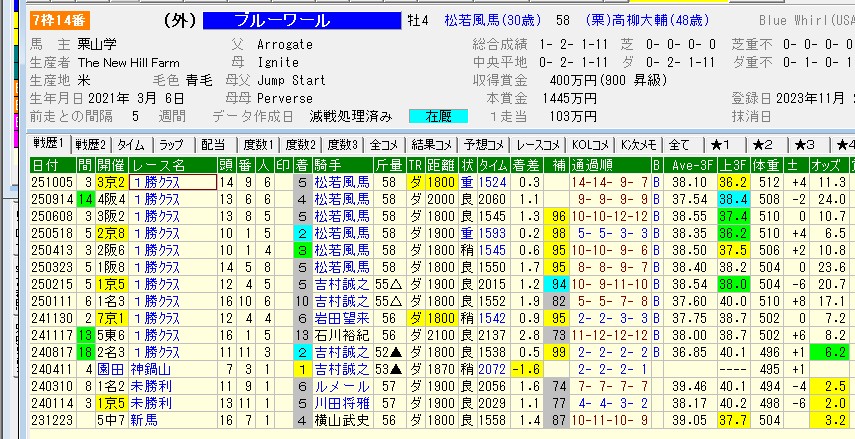Open sire Arrogate pedigree entry
The image size is (855, 439).
[x=286, y=45]
